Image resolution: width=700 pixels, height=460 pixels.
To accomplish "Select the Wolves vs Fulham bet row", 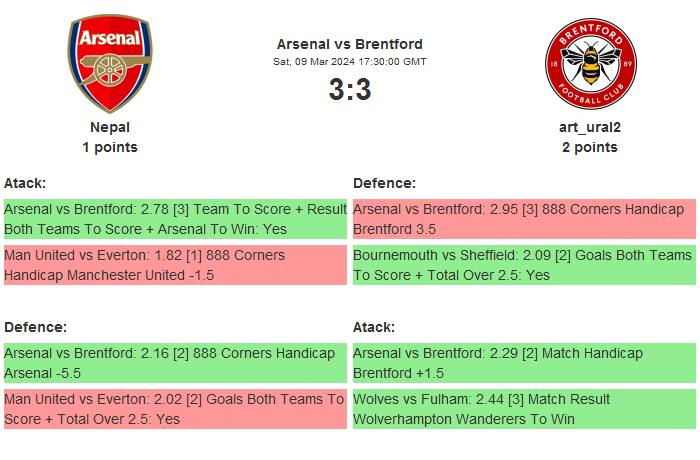I will (524, 409).
